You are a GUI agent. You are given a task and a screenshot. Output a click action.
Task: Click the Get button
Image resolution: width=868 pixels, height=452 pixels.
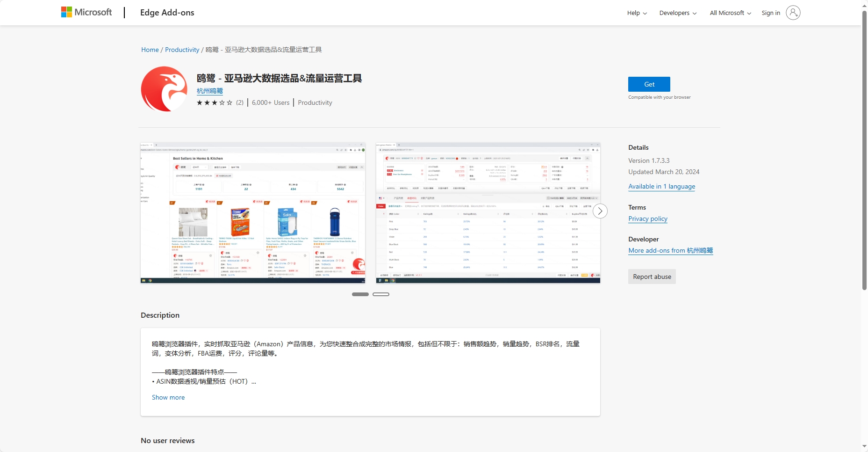click(649, 84)
